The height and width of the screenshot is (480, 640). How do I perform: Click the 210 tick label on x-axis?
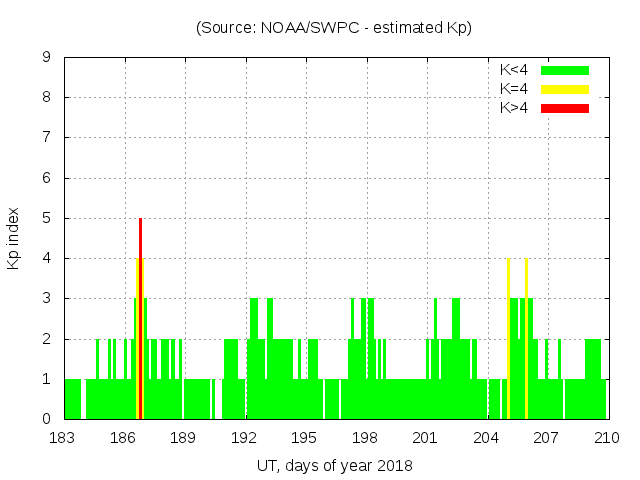[607, 438]
